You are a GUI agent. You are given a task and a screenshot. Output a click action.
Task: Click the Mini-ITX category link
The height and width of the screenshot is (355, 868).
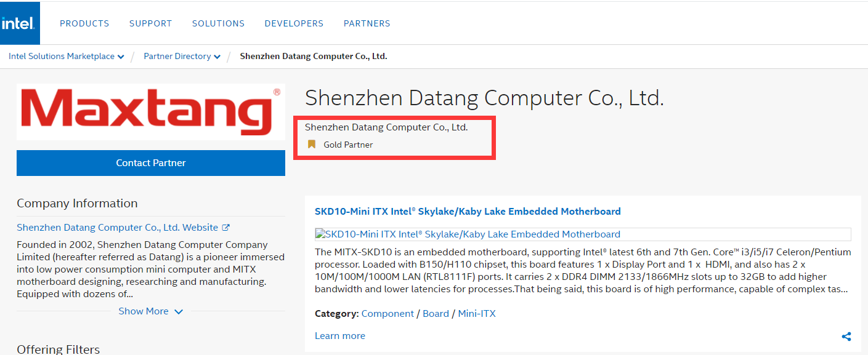tap(476, 314)
